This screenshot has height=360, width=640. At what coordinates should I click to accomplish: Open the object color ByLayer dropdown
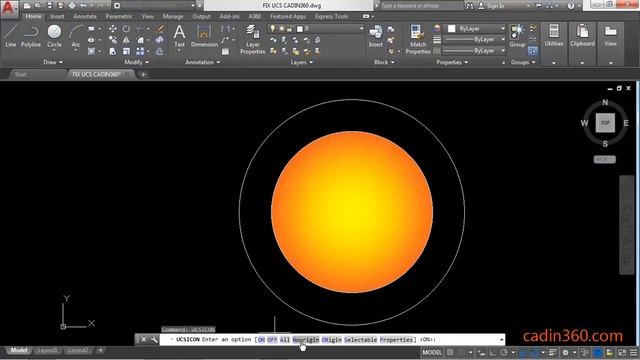pyautogui.click(x=476, y=29)
